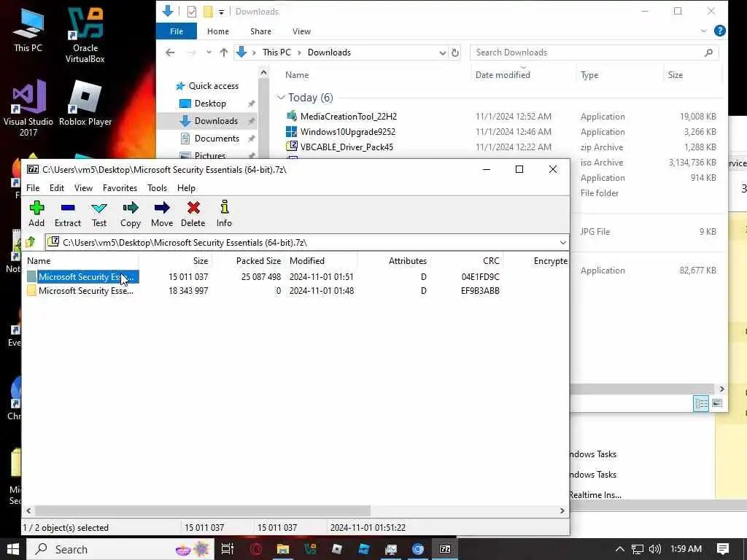This screenshot has width=747, height=560.
Task: Open File Explorer from the taskbar
Action: [283, 549]
